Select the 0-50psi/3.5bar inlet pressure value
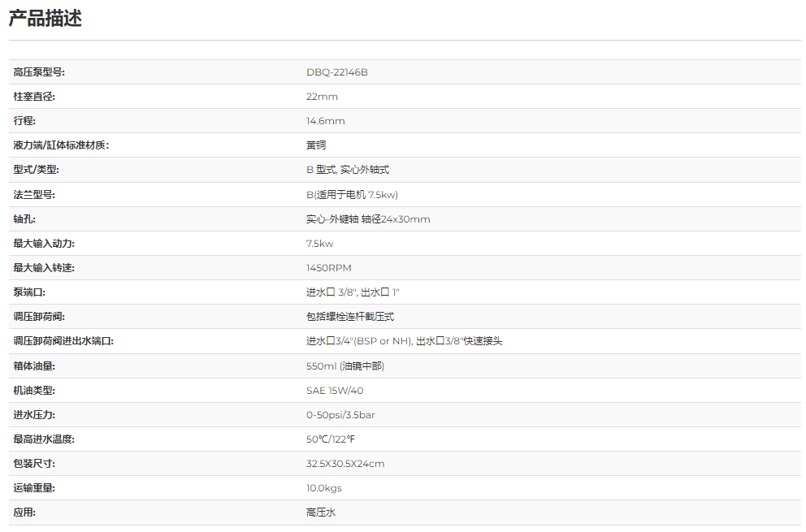 pos(340,415)
